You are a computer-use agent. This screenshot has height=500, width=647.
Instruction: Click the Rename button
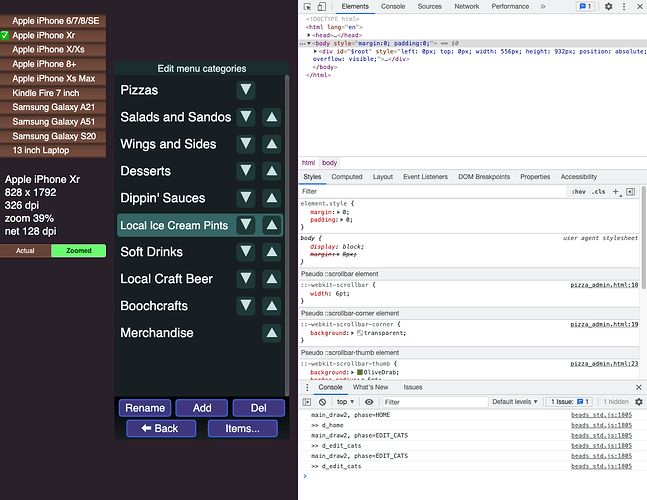click(x=145, y=408)
